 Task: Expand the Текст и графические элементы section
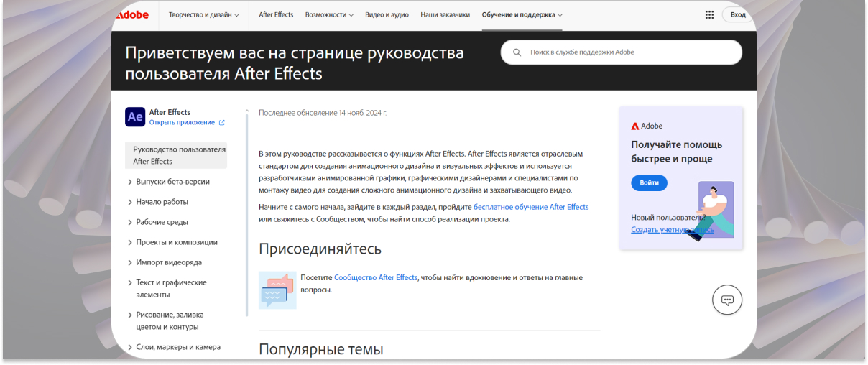click(x=167, y=289)
